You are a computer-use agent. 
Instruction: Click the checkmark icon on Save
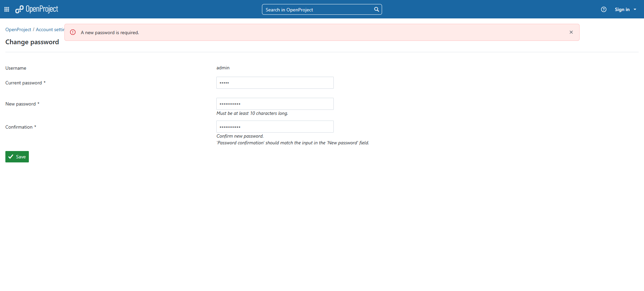coord(11,157)
